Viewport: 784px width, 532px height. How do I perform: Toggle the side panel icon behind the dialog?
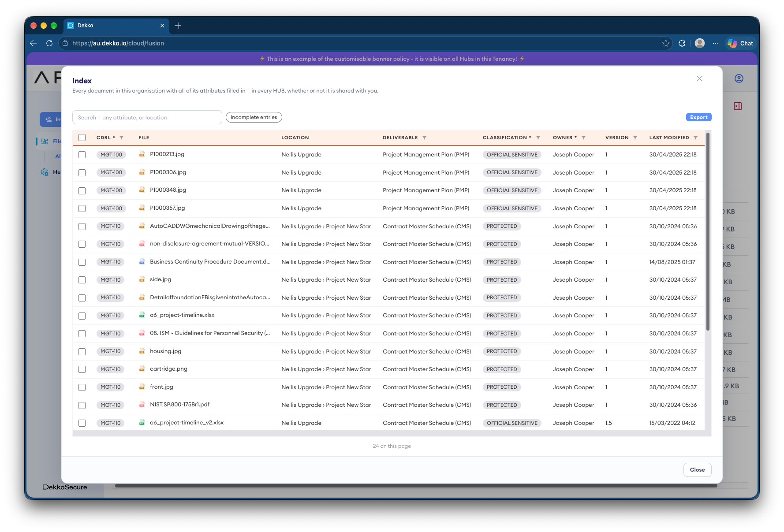coord(738,106)
